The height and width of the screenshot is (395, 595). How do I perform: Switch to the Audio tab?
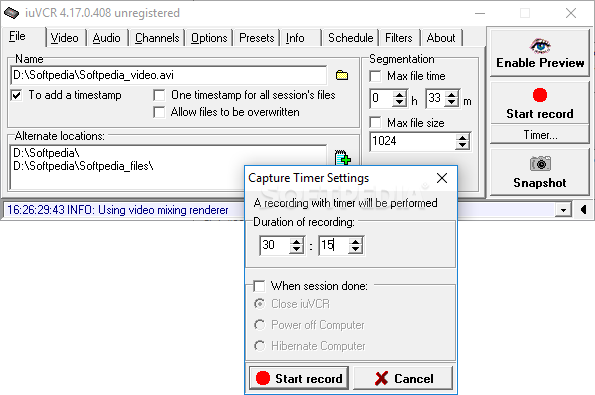pyautogui.click(x=107, y=38)
